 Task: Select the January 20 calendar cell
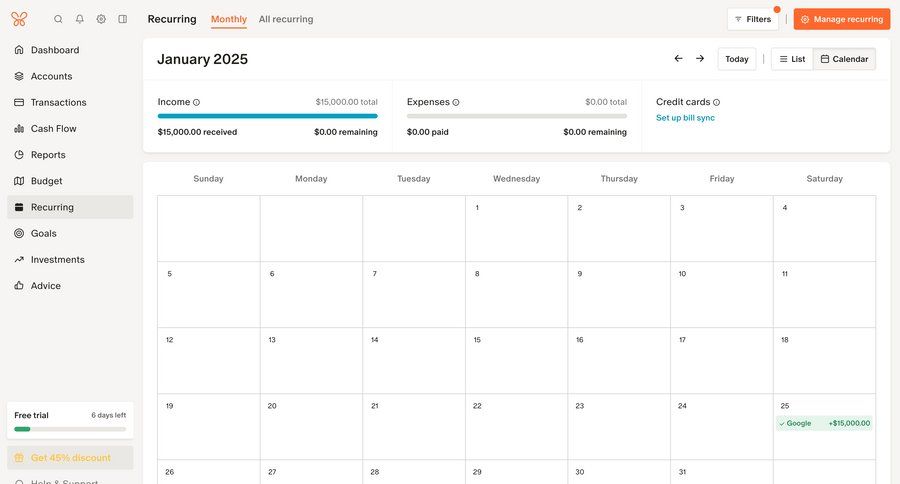pyautogui.click(x=311, y=427)
